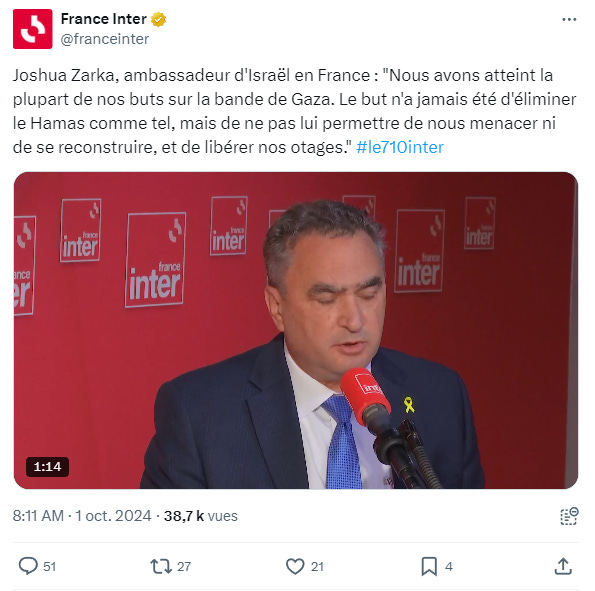Screen dimensions: 595x591
Task: Play the Joshua Zarka interview video
Action: [x=296, y=330]
